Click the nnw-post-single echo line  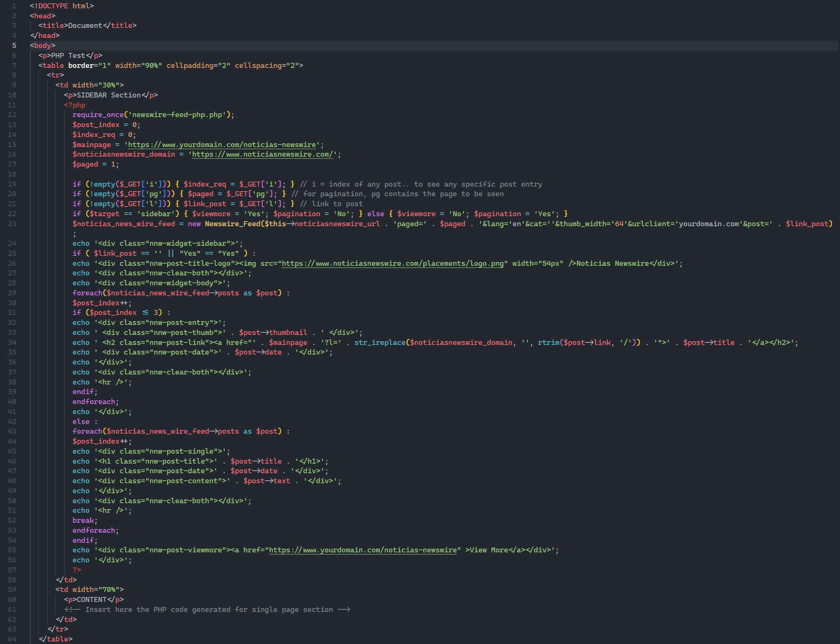(151, 451)
